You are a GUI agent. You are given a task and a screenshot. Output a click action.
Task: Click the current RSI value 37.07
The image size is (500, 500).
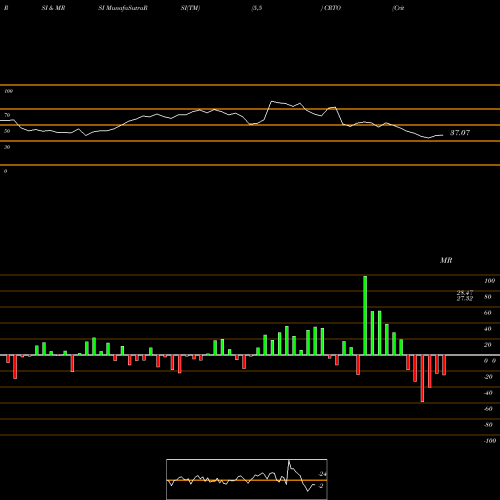pyautogui.click(x=460, y=133)
